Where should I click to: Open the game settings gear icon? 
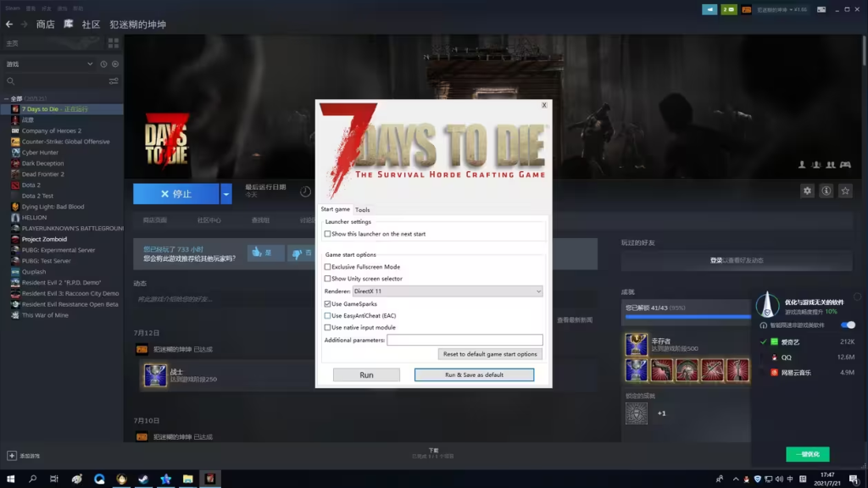coord(807,191)
